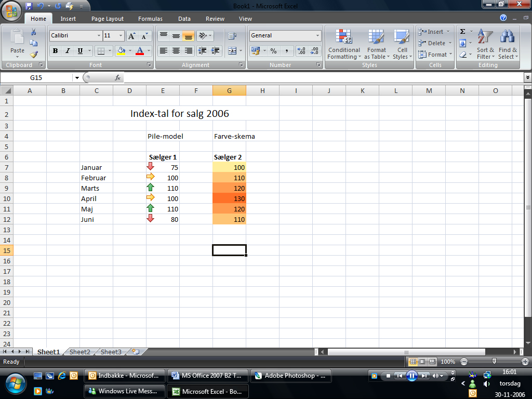The width and height of the screenshot is (532, 399).
Task: Click the Cut scissors icon
Action: (x=34, y=32)
